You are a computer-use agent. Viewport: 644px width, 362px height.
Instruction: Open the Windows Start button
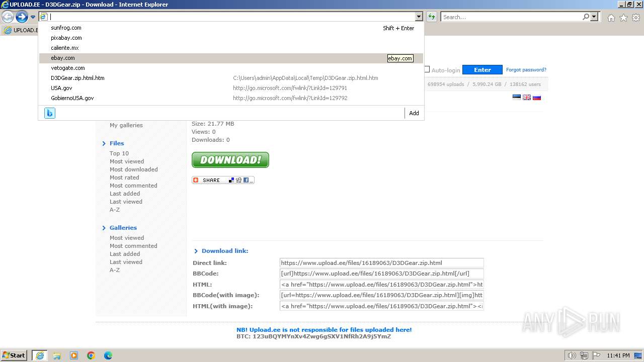(x=14, y=355)
